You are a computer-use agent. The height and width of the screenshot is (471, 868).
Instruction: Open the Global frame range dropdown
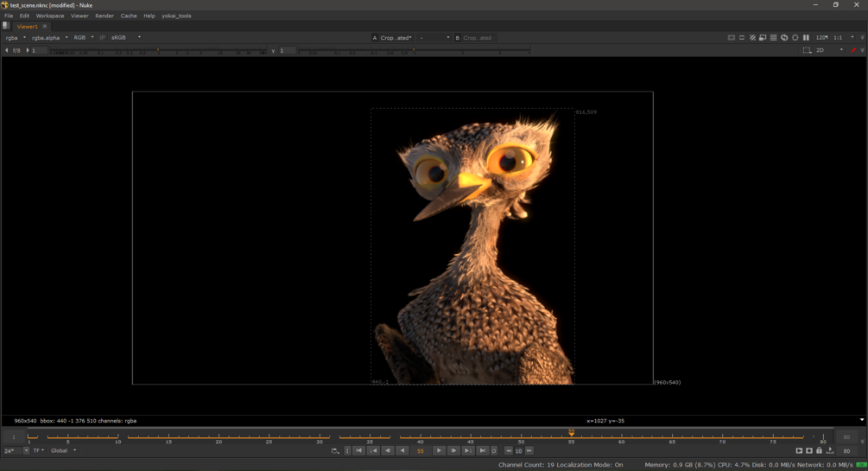click(63, 450)
